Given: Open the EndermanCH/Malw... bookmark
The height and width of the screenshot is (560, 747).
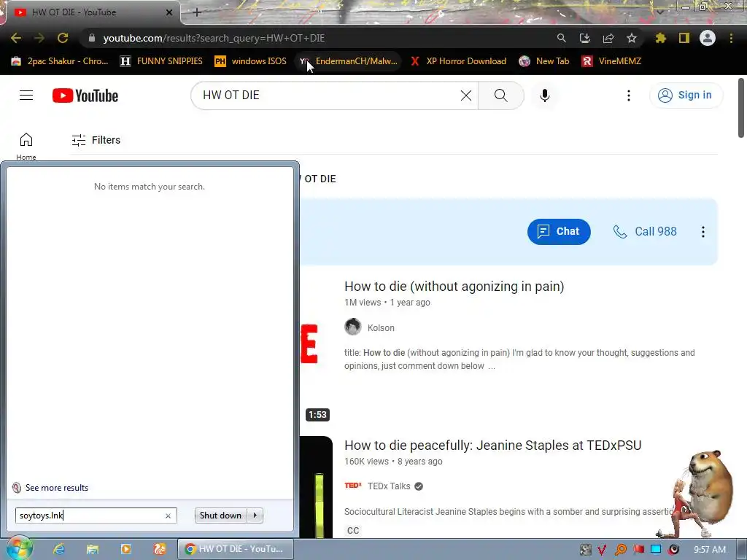Looking at the screenshot, I should pos(348,61).
